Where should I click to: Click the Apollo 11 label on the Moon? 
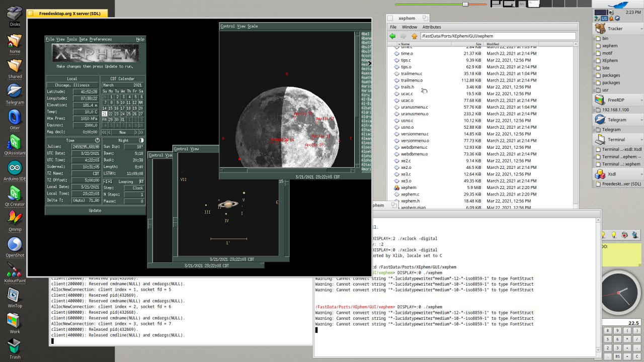pyautogui.click(x=320, y=136)
